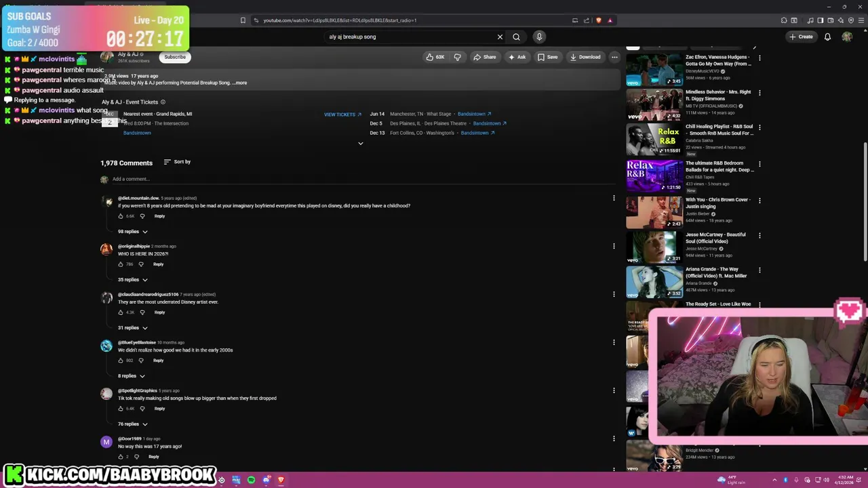Save the video to a playlist
The height and width of the screenshot is (488, 868).
(x=547, y=57)
